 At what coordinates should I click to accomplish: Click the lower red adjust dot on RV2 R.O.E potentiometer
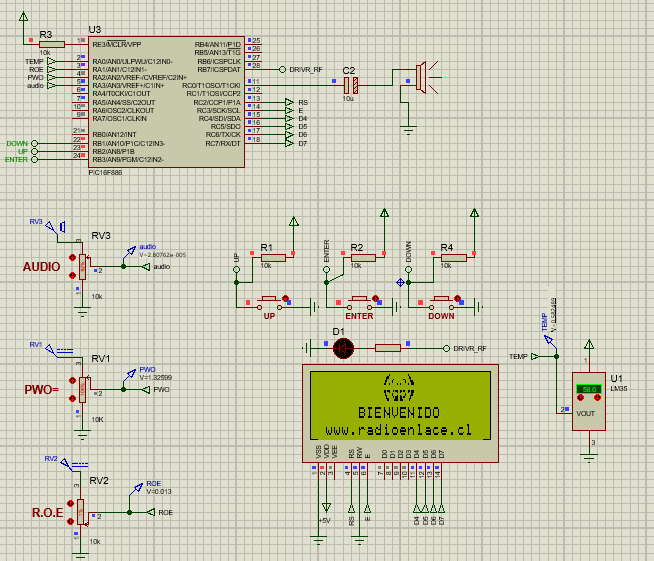(70, 521)
